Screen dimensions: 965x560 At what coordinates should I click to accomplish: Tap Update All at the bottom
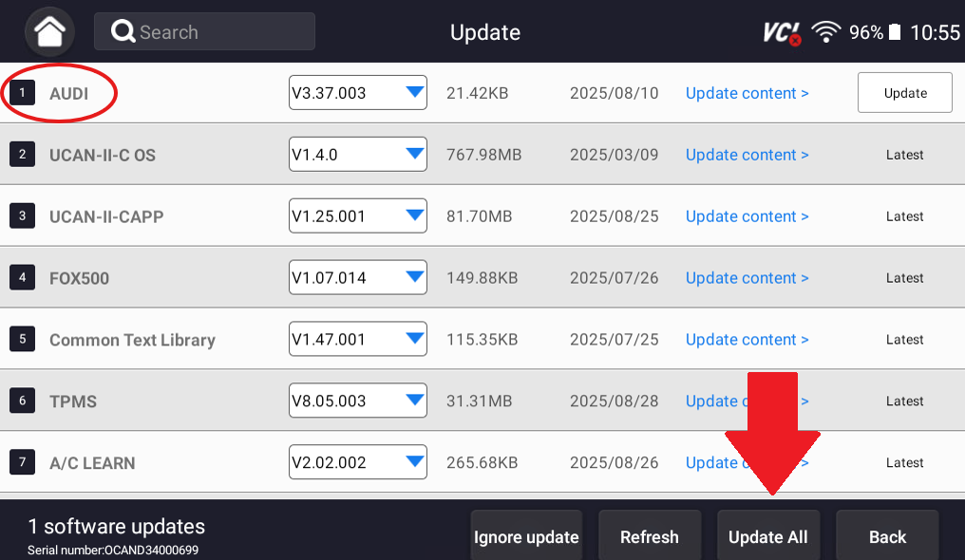tap(768, 536)
